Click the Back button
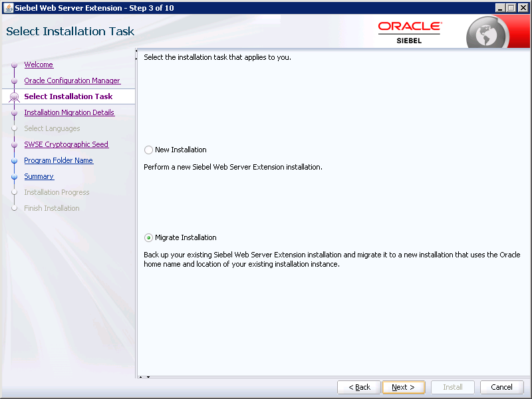 pos(359,387)
